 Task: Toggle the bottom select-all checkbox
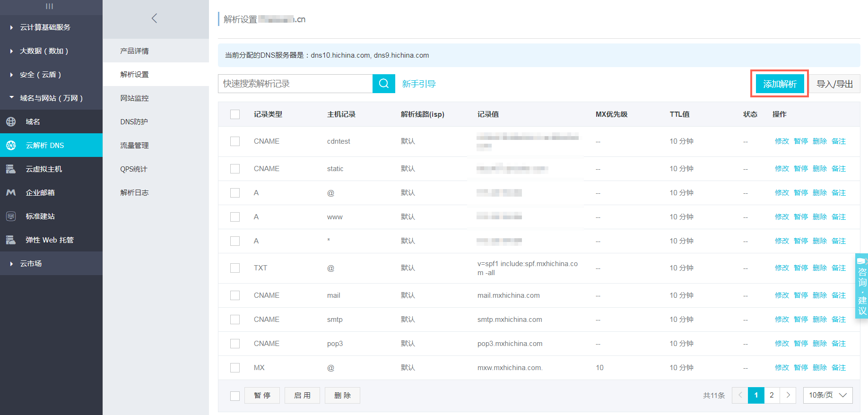(x=235, y=396)
